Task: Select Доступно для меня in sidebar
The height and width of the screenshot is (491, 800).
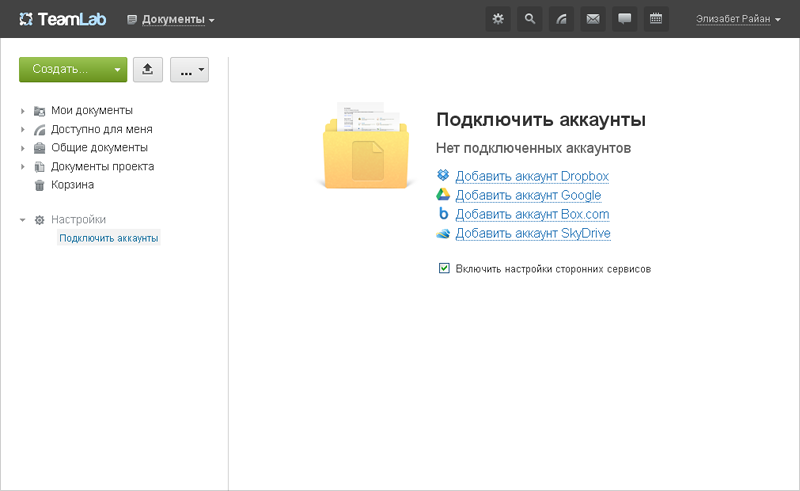Action: tap(102, 129)
